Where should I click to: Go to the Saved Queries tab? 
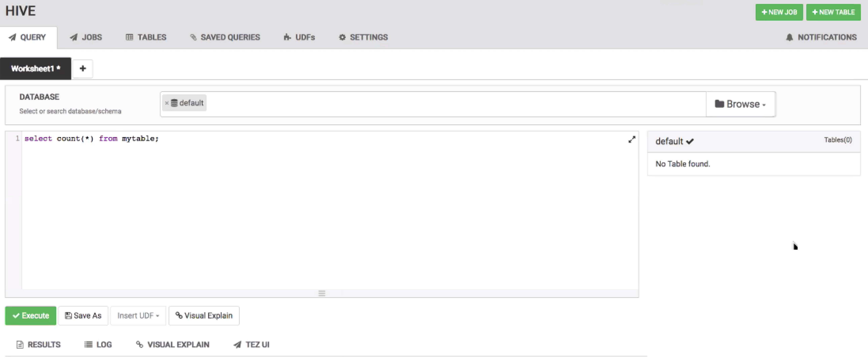pyautogui.click(x=225, y=37)
